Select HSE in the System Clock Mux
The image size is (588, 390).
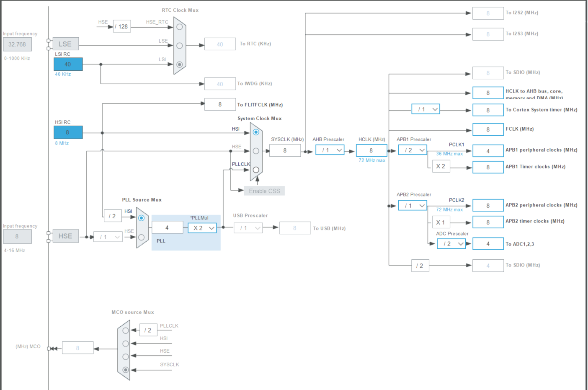(256, 150)
